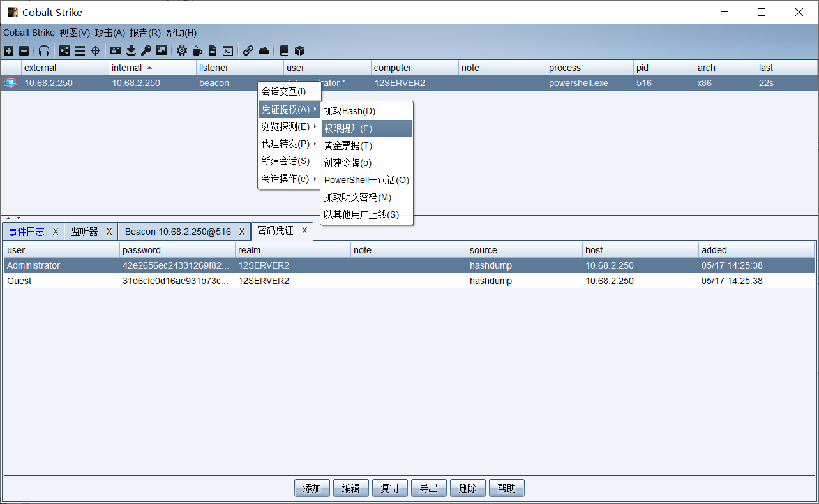Screen dimensions: 819x504
Task: Open the 帮助(H) menu
Action: point(181,33)
